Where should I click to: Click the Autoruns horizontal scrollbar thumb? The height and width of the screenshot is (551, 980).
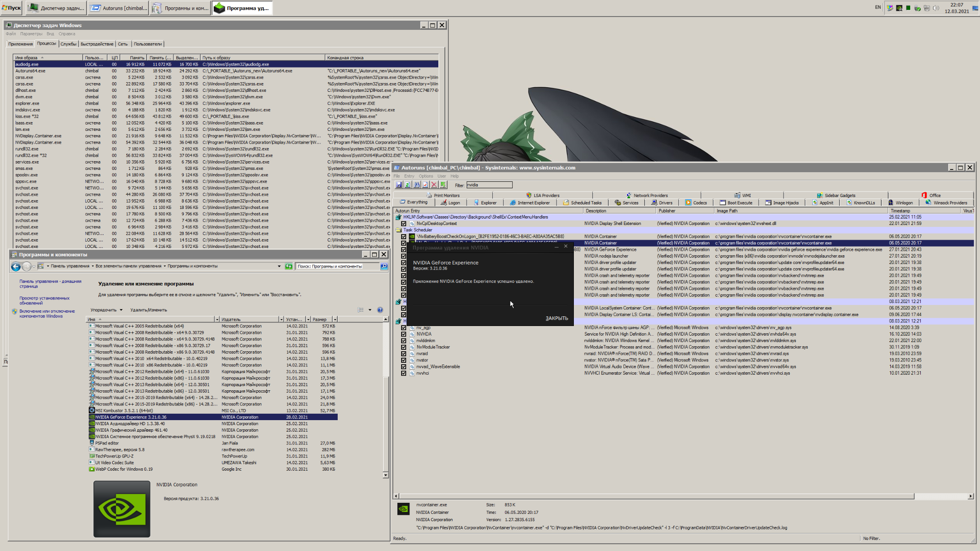(x=656, y=496)
